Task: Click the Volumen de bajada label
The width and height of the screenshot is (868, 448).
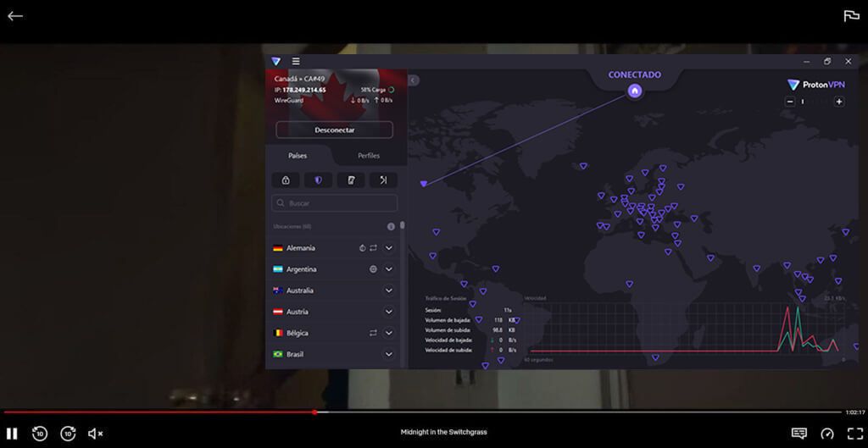Action: tap(448, 320)
